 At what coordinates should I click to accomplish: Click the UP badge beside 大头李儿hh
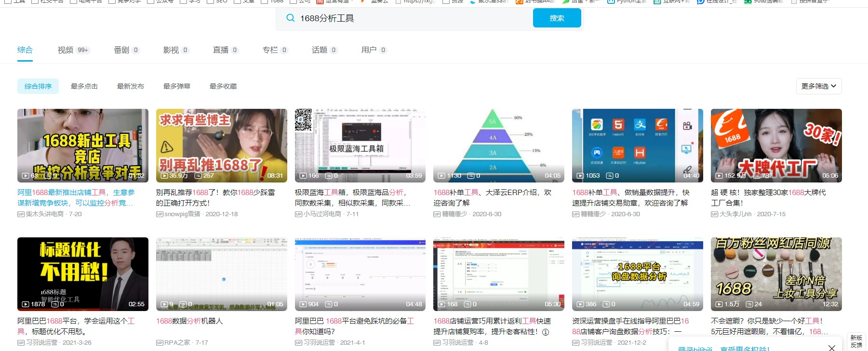coord(714,214)
